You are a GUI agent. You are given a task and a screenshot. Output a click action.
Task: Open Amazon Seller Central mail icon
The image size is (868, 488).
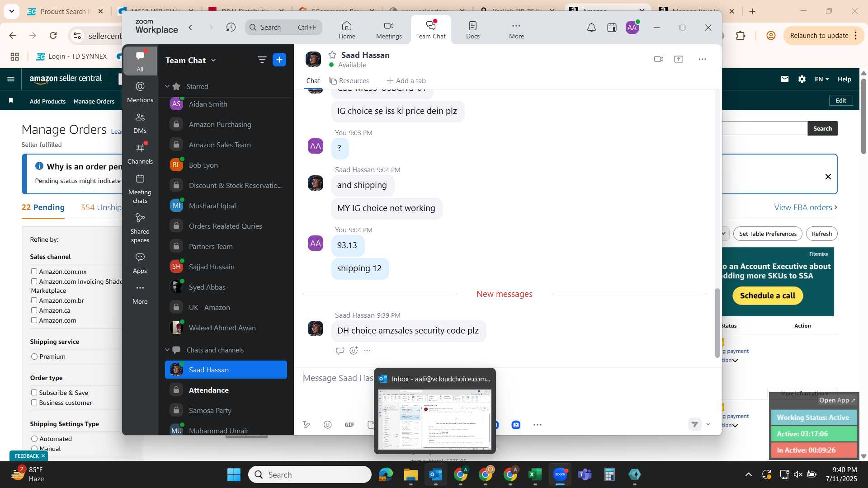point(785,79)
